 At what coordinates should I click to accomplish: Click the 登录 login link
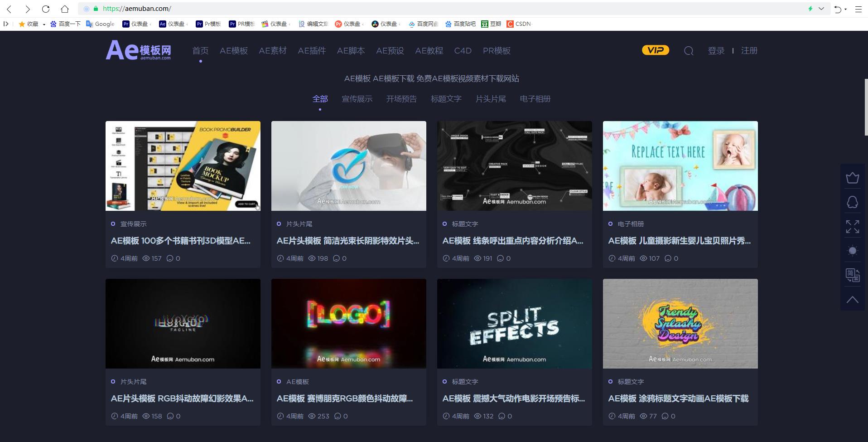coord(716,51)
